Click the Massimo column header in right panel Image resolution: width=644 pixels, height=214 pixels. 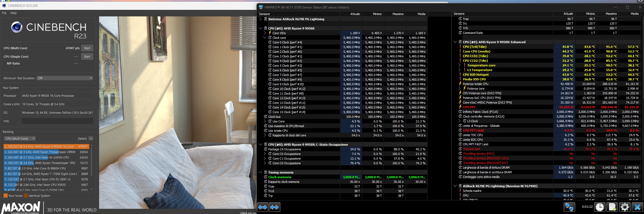click(608, 14)
